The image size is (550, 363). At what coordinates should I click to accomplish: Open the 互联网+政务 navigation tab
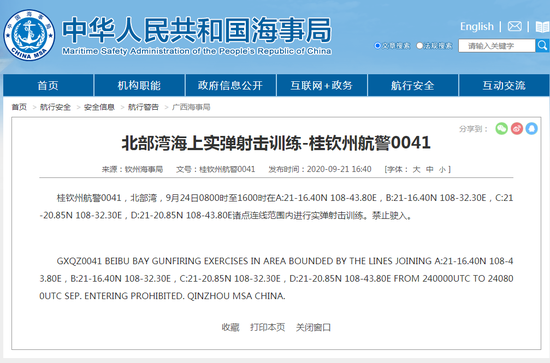[322, 85]
